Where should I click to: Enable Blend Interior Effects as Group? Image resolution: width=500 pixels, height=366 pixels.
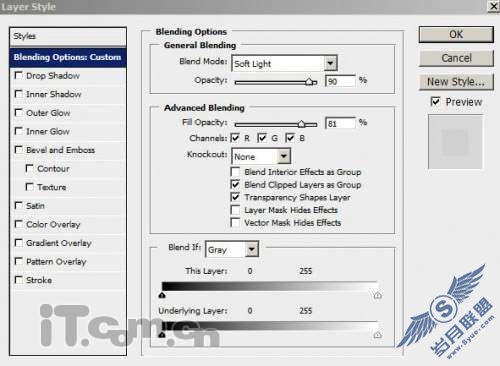click(x=235, y=172)
